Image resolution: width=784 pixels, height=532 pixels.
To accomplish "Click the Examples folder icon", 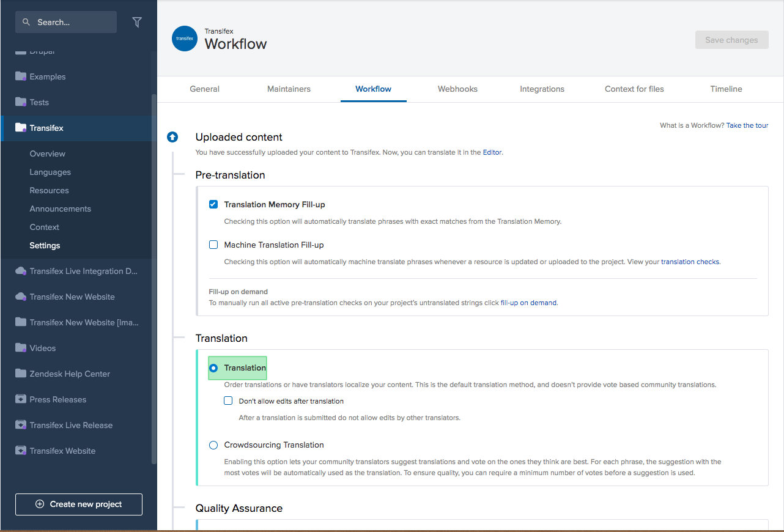I will tap(20, 76).
